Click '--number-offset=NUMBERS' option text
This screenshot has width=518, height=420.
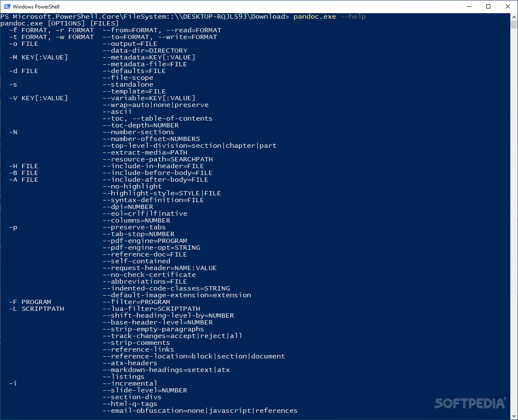point(151,139)
